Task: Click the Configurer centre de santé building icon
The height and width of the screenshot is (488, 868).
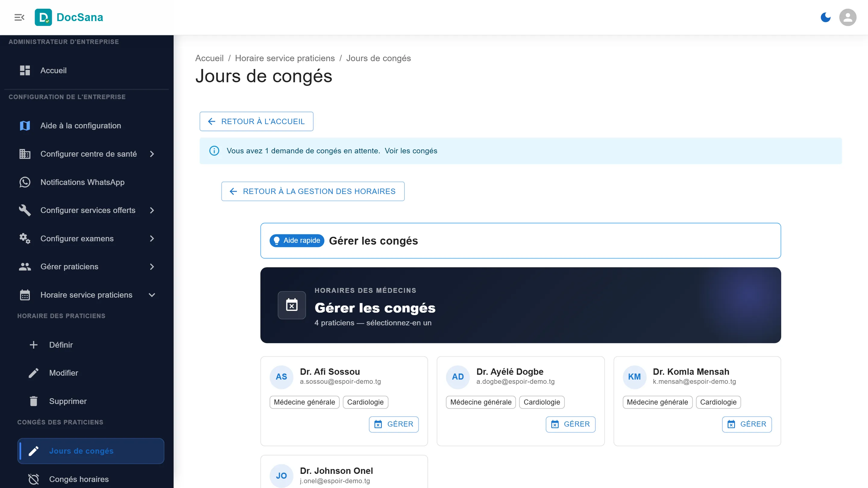Action: click(x=25, y=154)
